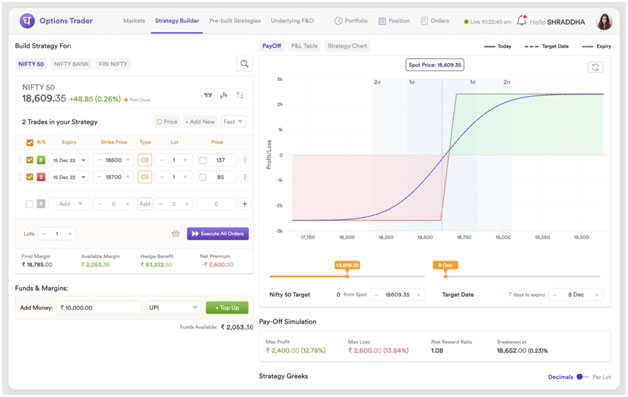Screen dimensions: 628x397
Task: Open expiry dropdown for 18700 trade
Action: pyautogui.click(x=69, y=177)
